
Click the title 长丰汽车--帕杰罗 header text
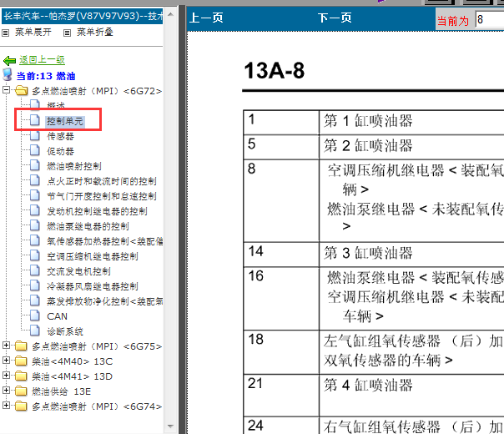click(x=83, y=16)
